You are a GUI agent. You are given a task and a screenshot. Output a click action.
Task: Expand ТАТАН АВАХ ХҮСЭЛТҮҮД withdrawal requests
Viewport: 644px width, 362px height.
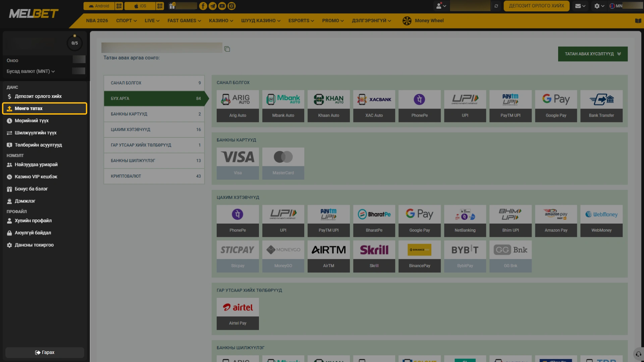[593, 54]
